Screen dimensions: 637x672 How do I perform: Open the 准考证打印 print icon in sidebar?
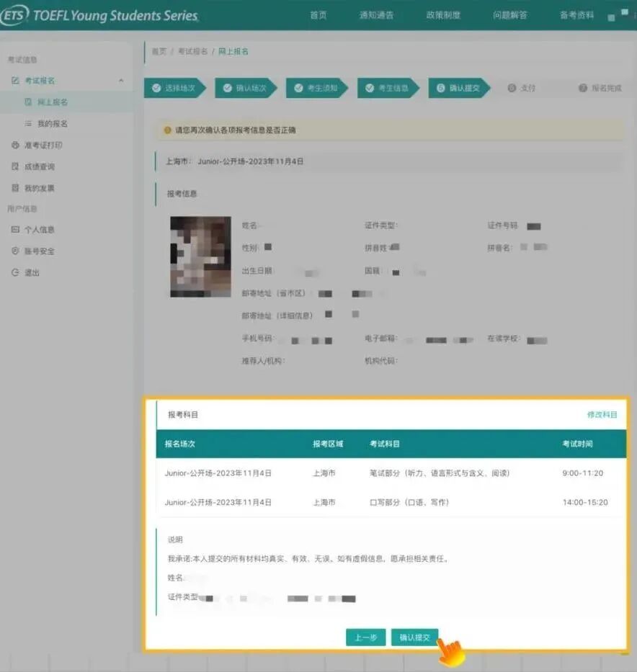(x=15, y=145)
